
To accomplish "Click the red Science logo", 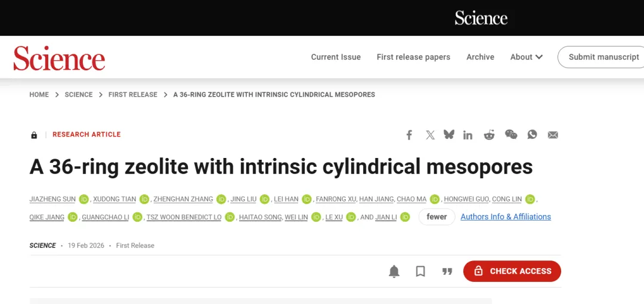I will coord(59,58).
